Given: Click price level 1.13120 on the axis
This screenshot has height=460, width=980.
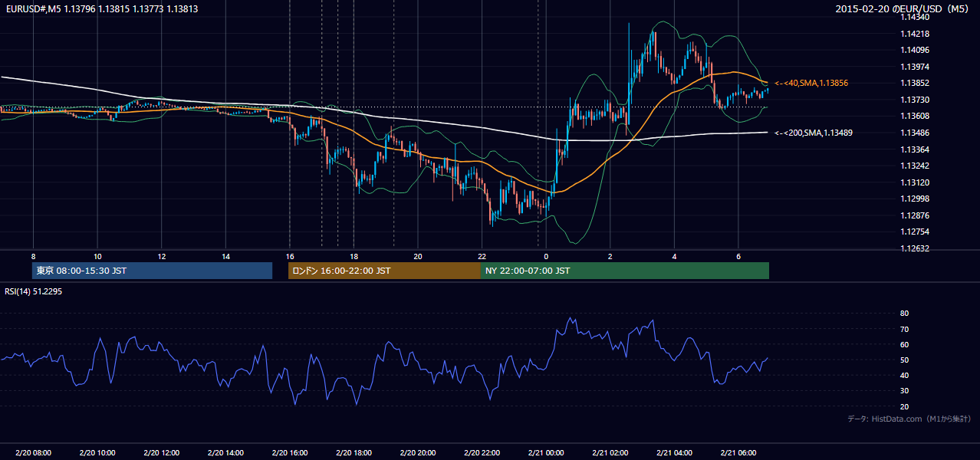Looking at the screenshot, I should [914, 182].
